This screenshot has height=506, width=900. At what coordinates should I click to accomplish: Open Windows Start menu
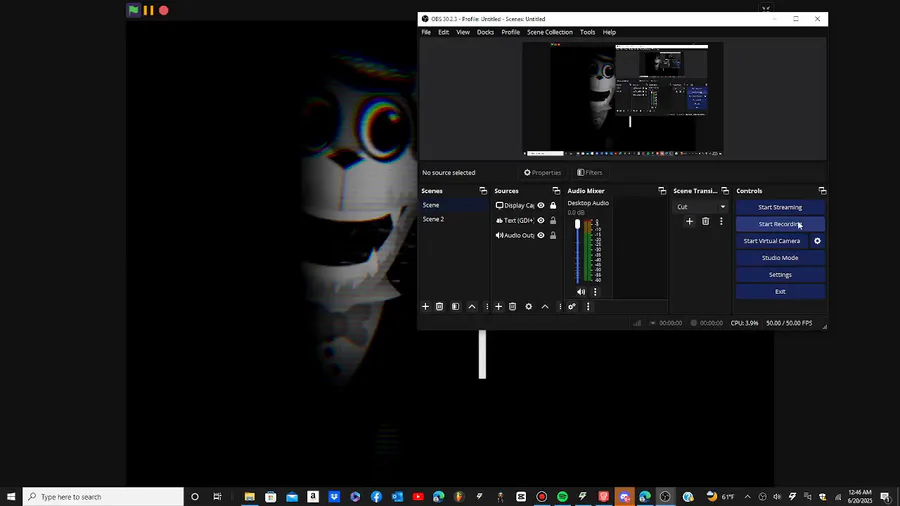pyautogui.click(x=11, y=497)
